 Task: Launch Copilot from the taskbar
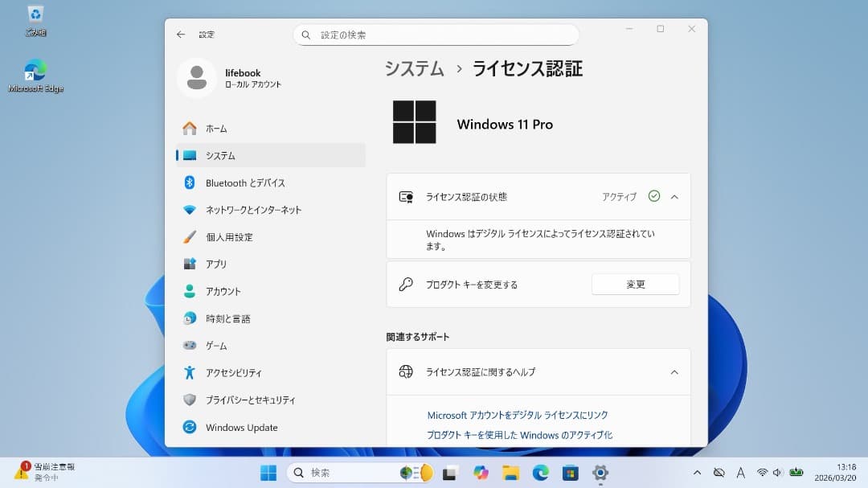pos(480,473)
